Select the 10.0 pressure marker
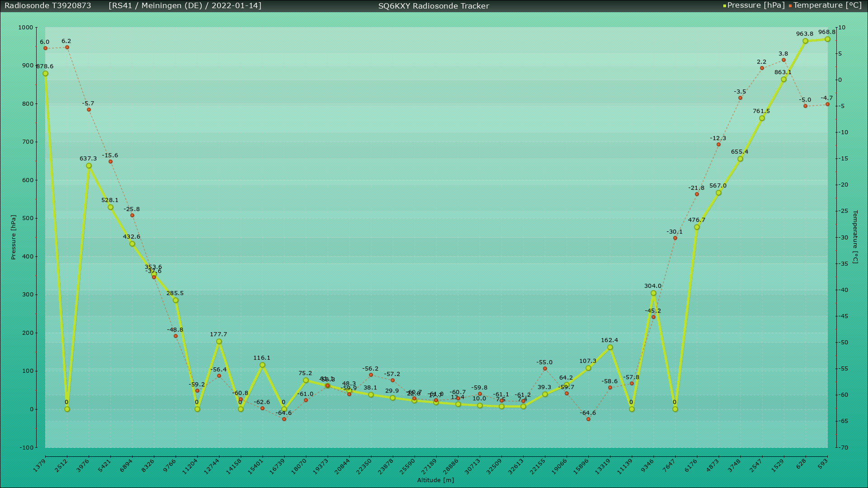 point(480,406)
